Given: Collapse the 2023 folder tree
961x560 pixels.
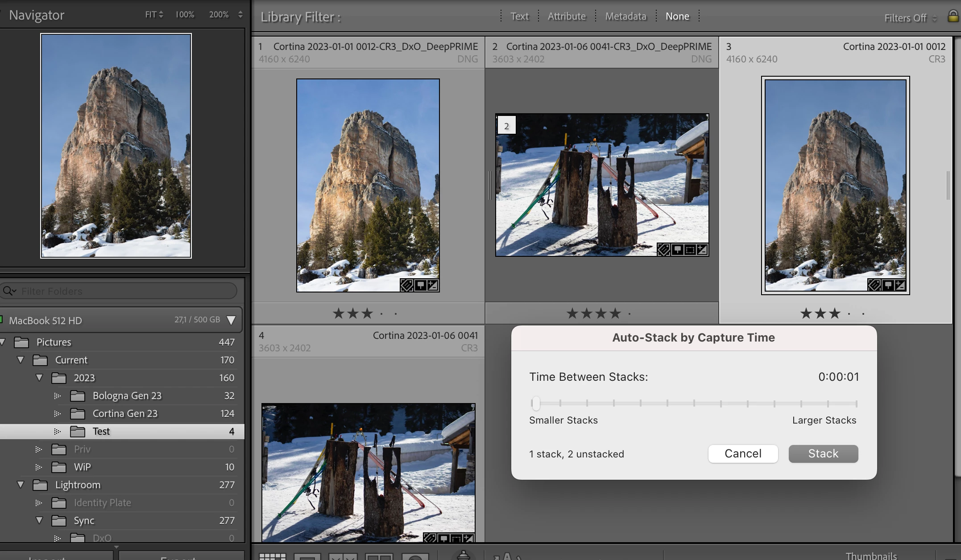Looking at the screenshot, I should click(39, 378).
